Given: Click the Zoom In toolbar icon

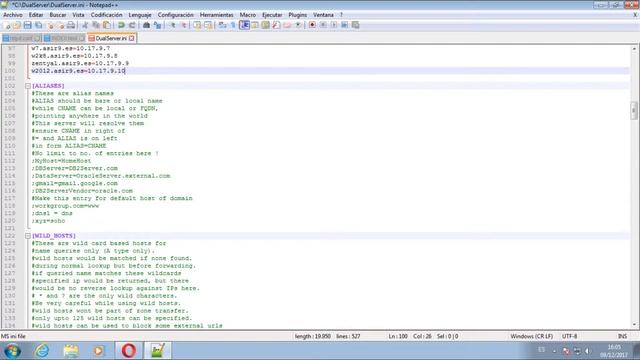Looking at the screenshot, I should tap(173, 25).
